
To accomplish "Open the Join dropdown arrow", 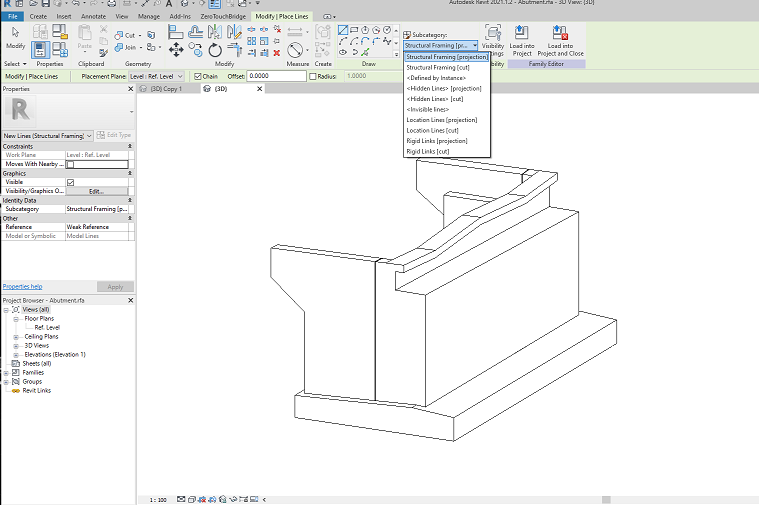I will pos(140,47).
